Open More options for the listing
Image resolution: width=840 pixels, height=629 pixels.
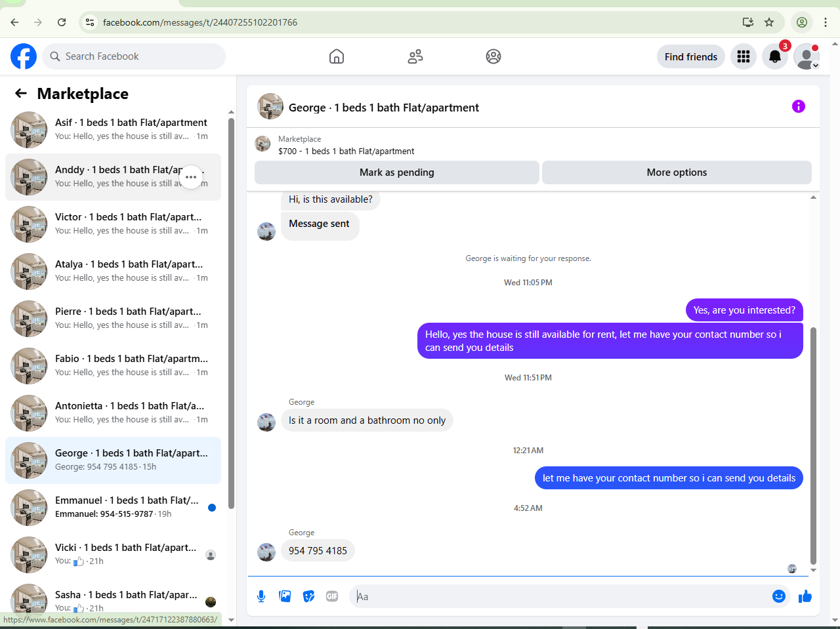point(677,172)
